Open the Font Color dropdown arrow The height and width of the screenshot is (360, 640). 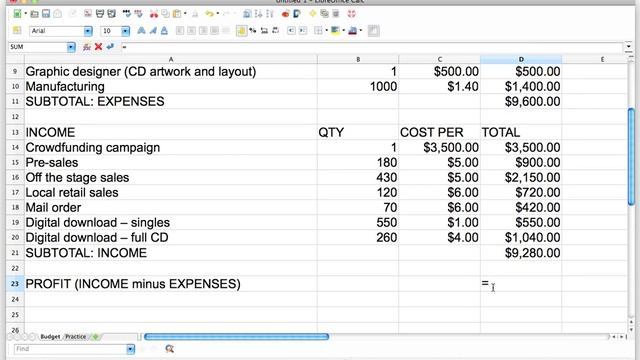pos(361,31)
